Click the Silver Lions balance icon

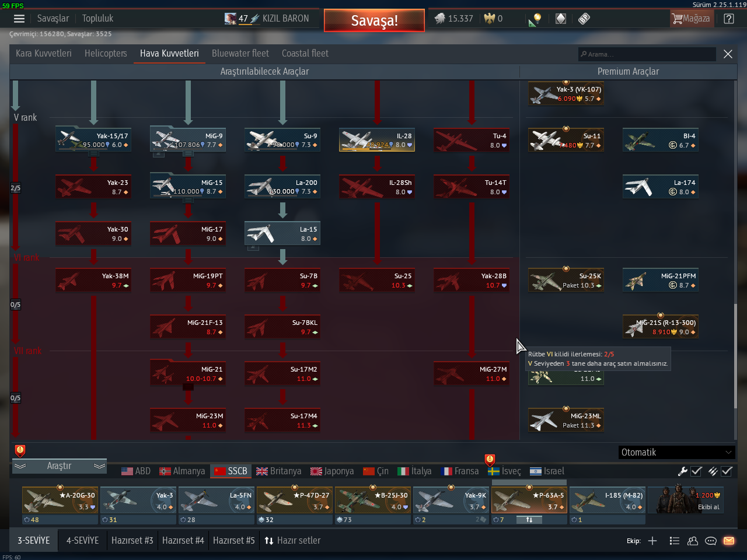point(440,19)
